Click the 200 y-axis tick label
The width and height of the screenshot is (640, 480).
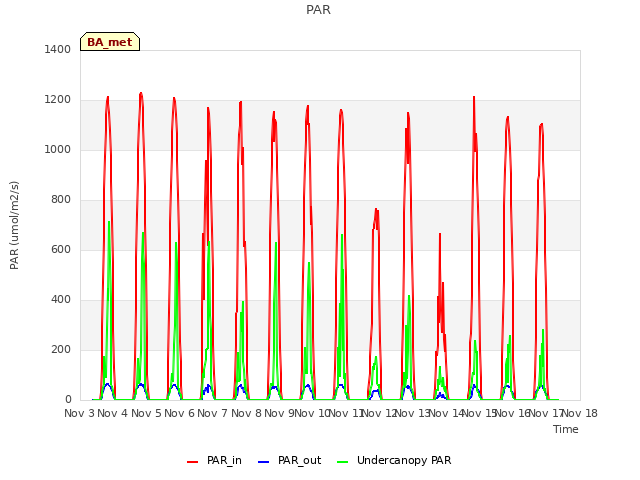click(x=61, y=349)
